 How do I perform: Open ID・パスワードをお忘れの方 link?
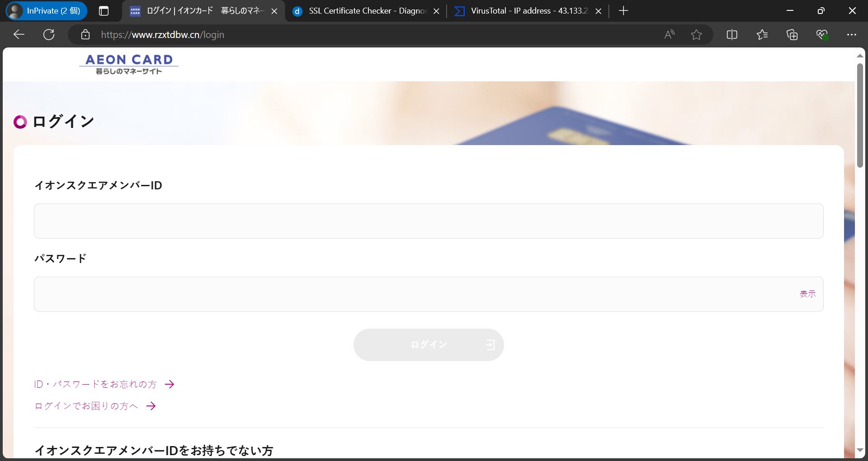point(104,384)
